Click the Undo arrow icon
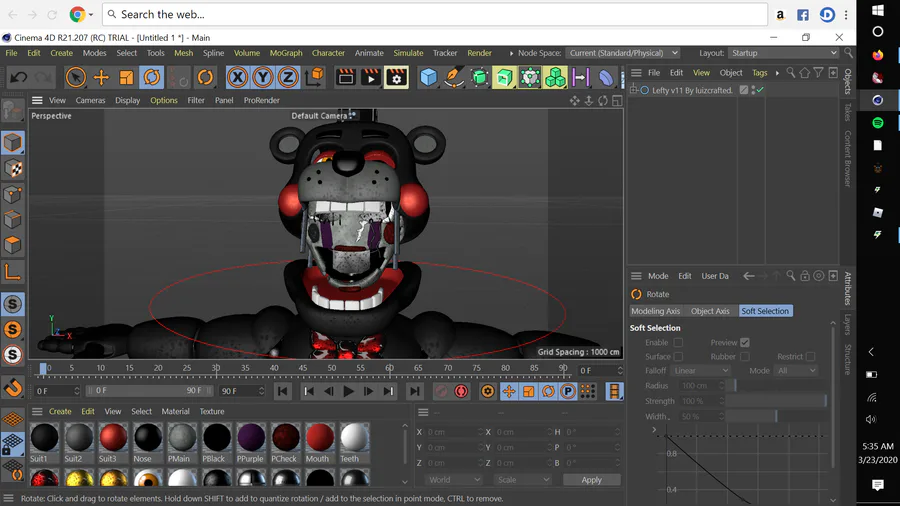 tap(19, 78)
